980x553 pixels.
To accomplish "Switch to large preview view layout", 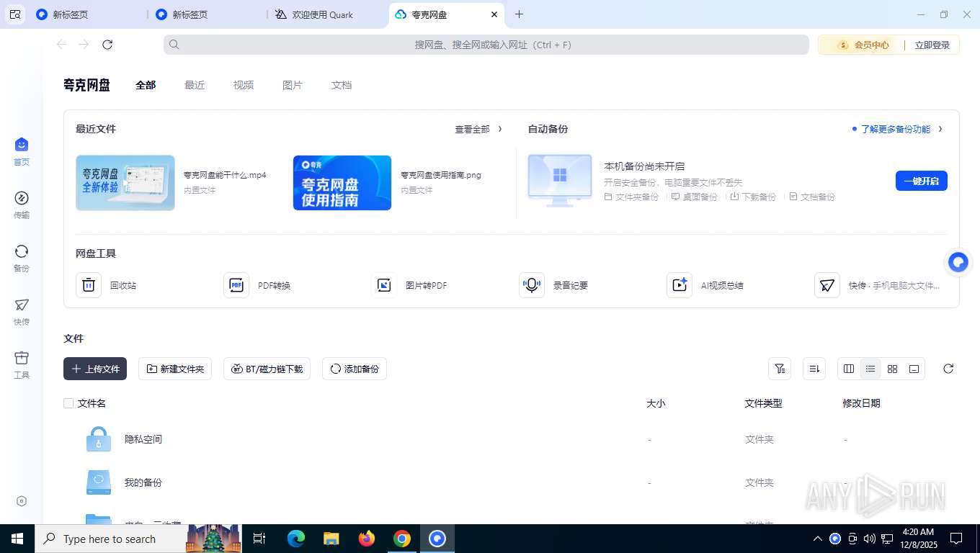I will tap(914, 369).
